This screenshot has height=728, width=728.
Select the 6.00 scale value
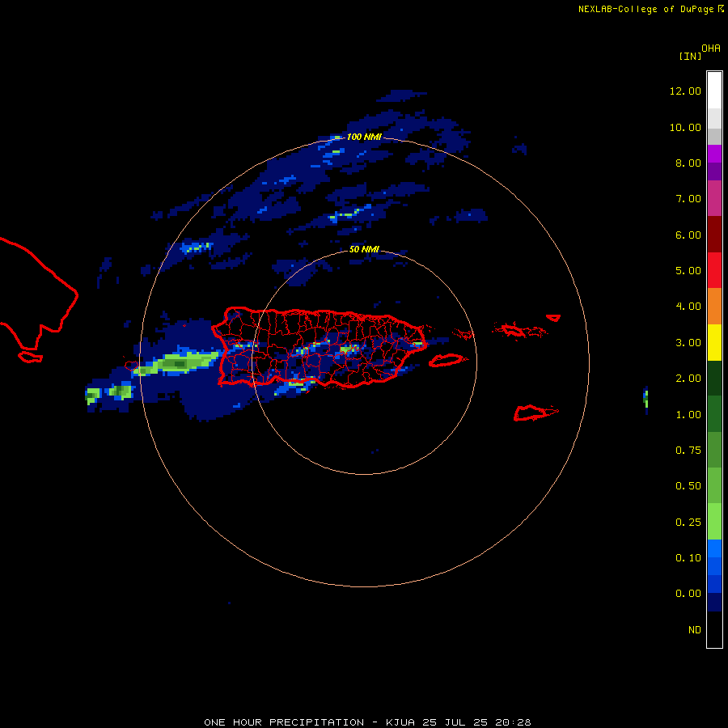[x=688, y=235]
